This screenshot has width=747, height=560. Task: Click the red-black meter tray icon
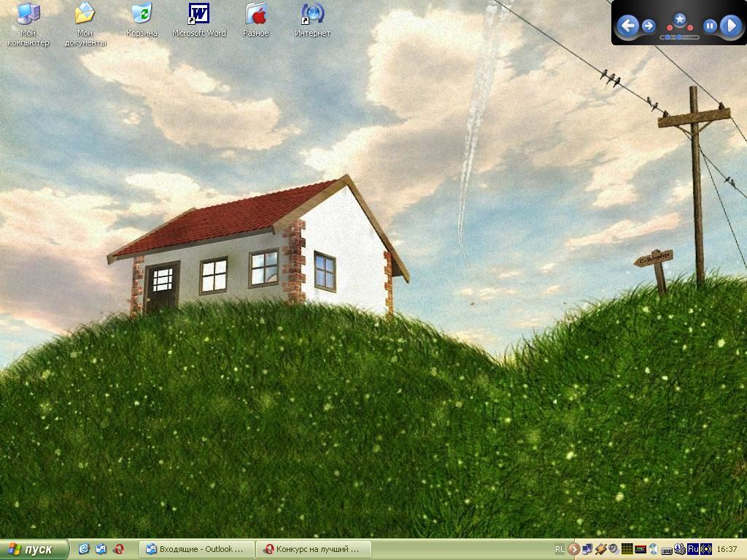(x=640, y=550)
